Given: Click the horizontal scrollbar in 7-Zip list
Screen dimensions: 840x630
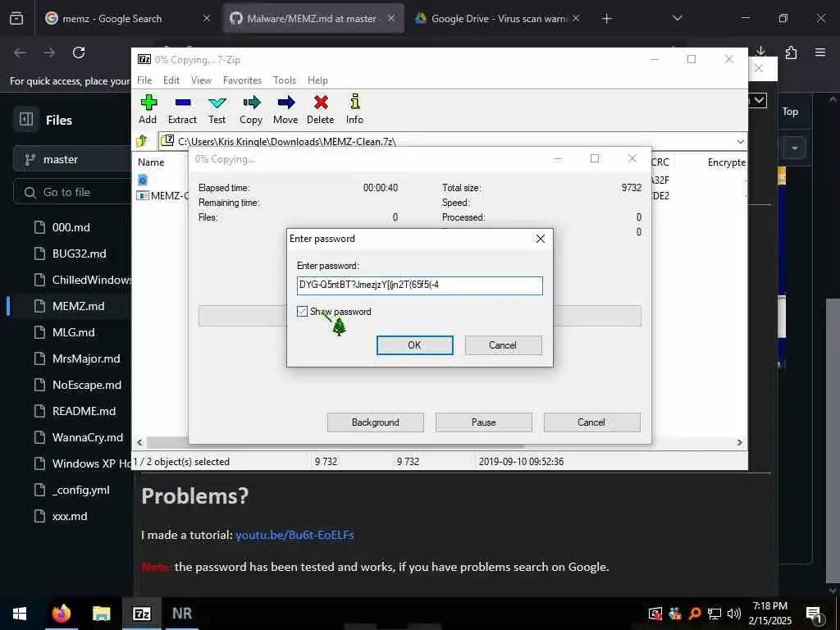Looking at the screenshot, I should point(335,442).
